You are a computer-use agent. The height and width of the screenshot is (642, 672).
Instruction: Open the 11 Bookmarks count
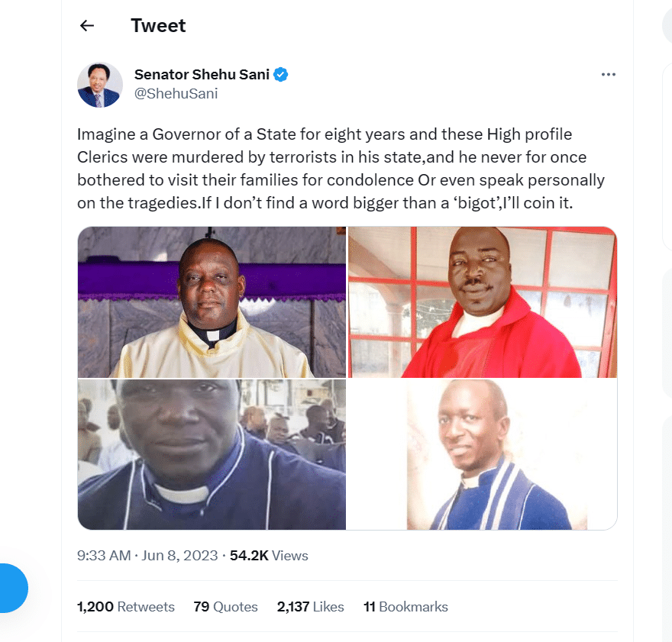pyautogui.click(x=405, y=607)
